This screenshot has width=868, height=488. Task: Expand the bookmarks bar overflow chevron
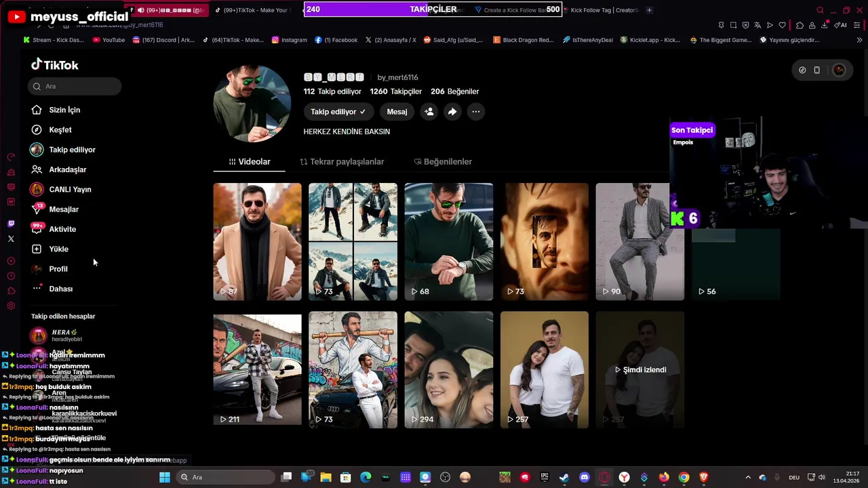pyautogui.click(x=860, y=40)
